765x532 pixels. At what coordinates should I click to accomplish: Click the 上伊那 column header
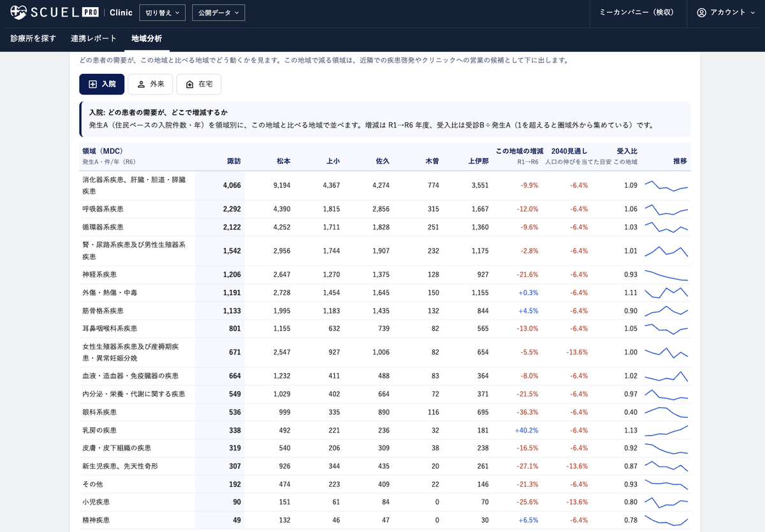pyautogui.click(x=478, y=161)
